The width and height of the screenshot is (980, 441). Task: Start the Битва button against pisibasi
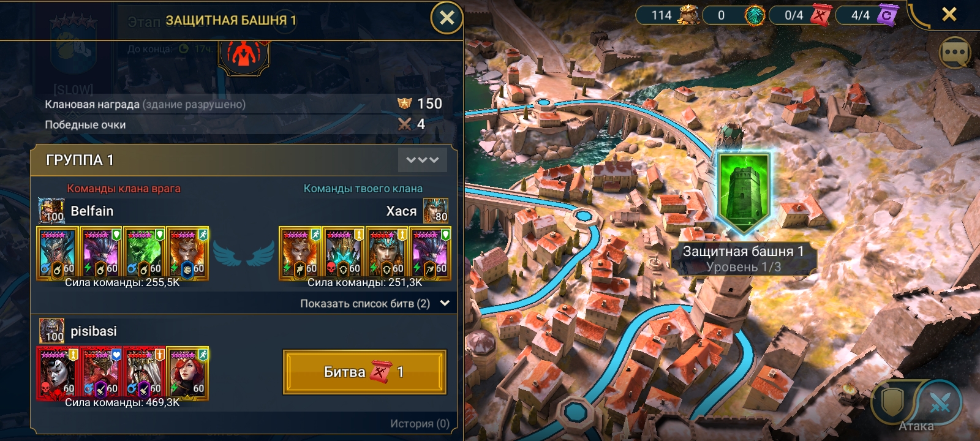pos(364,372)
